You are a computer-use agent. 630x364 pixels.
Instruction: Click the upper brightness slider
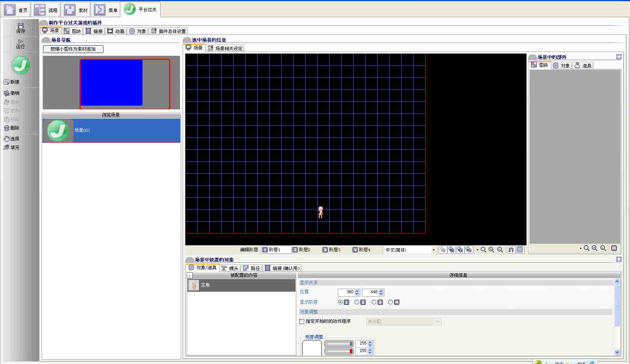click(339, 343)
